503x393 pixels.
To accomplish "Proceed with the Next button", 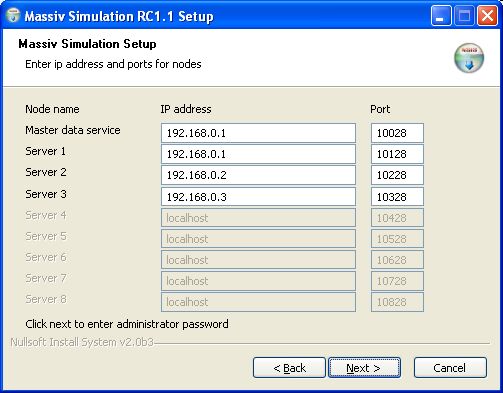I will tap(364, 368).
